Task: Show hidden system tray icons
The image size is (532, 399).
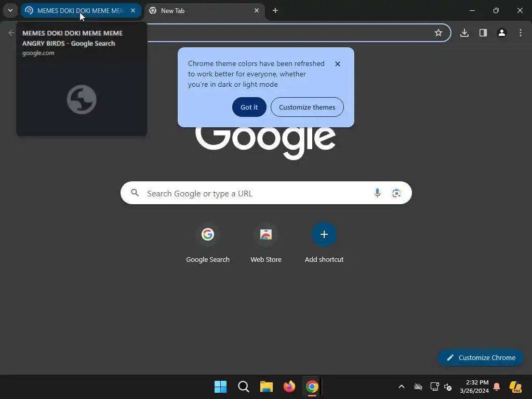Action: pos(402,387)
